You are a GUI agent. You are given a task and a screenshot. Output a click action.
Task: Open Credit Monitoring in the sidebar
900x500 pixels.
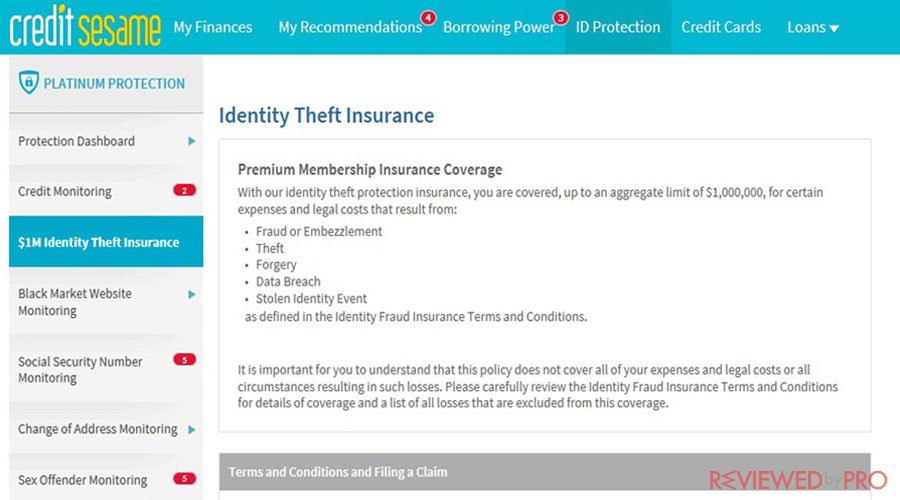106,191
